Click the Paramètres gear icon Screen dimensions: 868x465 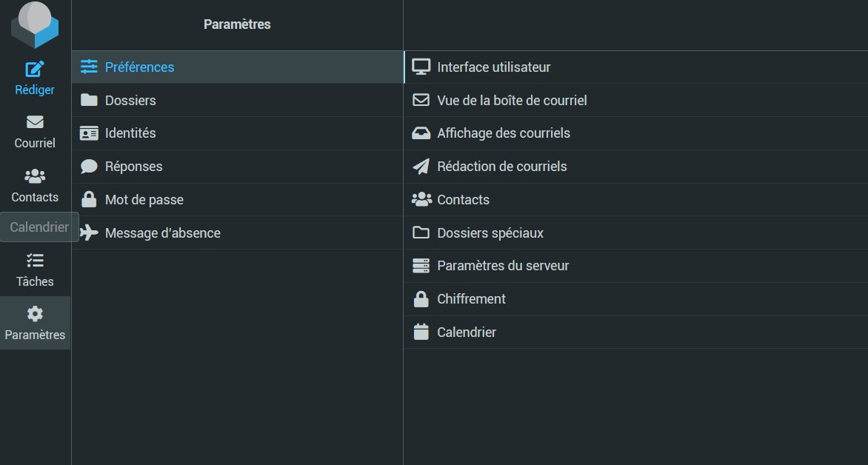[x=35, y=314]
